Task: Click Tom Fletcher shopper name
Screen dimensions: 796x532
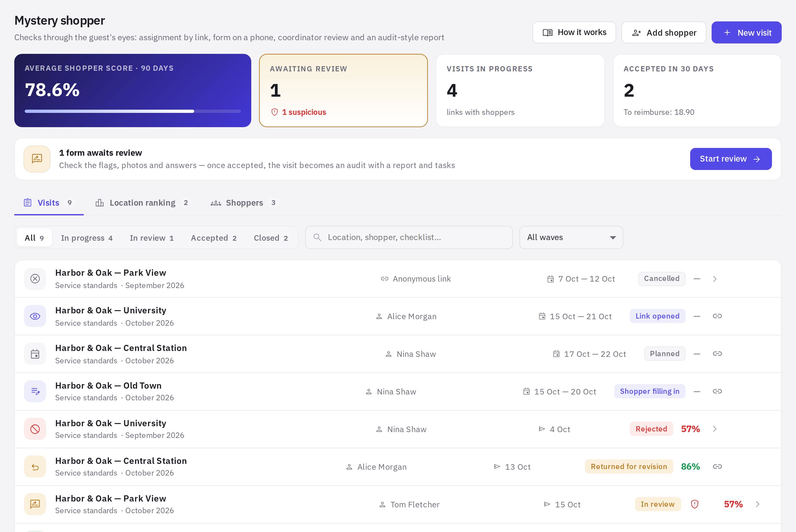Action: point(415,504)
